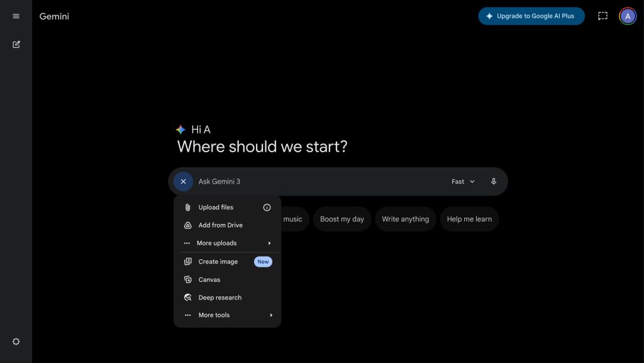
Task: Expand the Fast model dropdown
Action: click(x=463, y=181)
